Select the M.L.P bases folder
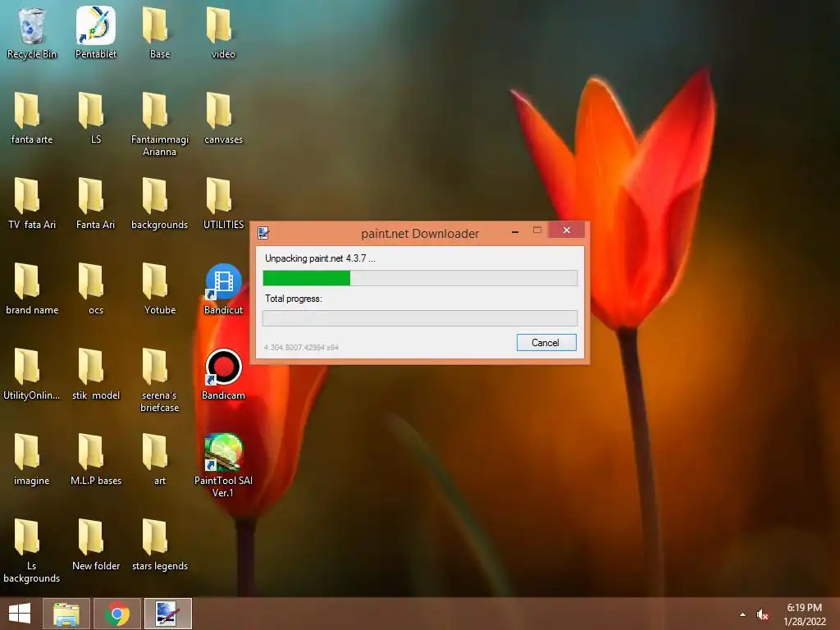 pyautogui.click(x=95, y=459)
